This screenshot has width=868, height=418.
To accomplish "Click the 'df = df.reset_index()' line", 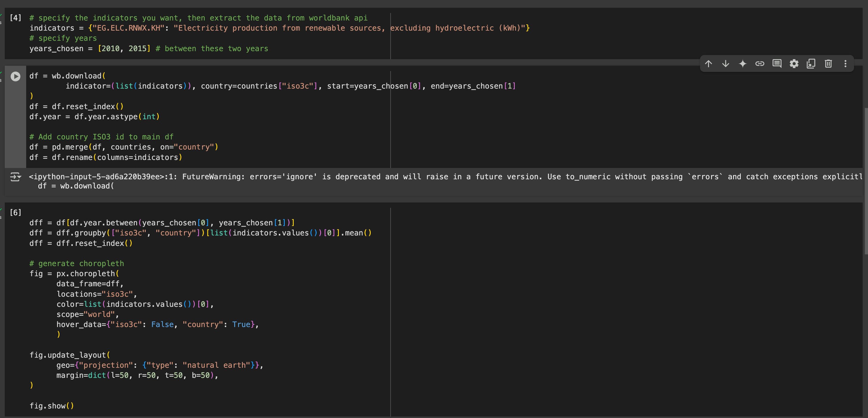I will [x=76, y=106].
